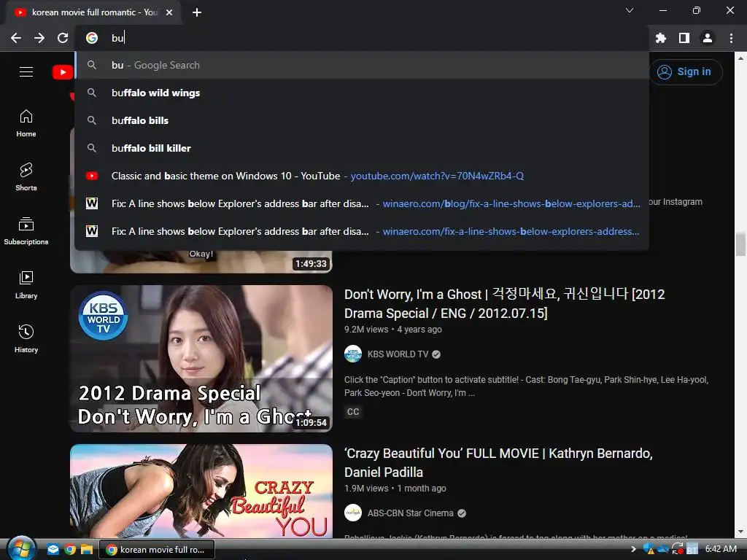Click the 6:42 AM system clock
747x560 pixels.
(x=721, y=549)
